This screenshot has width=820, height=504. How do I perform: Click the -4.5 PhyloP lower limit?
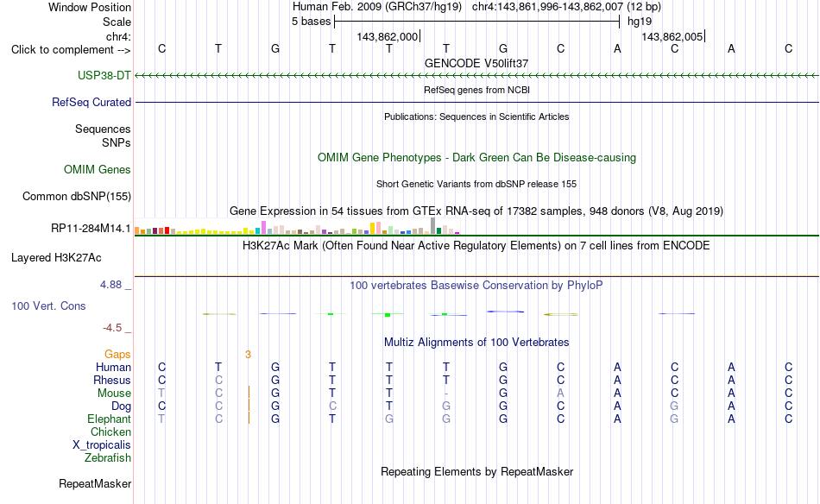(x=112, y=328)
